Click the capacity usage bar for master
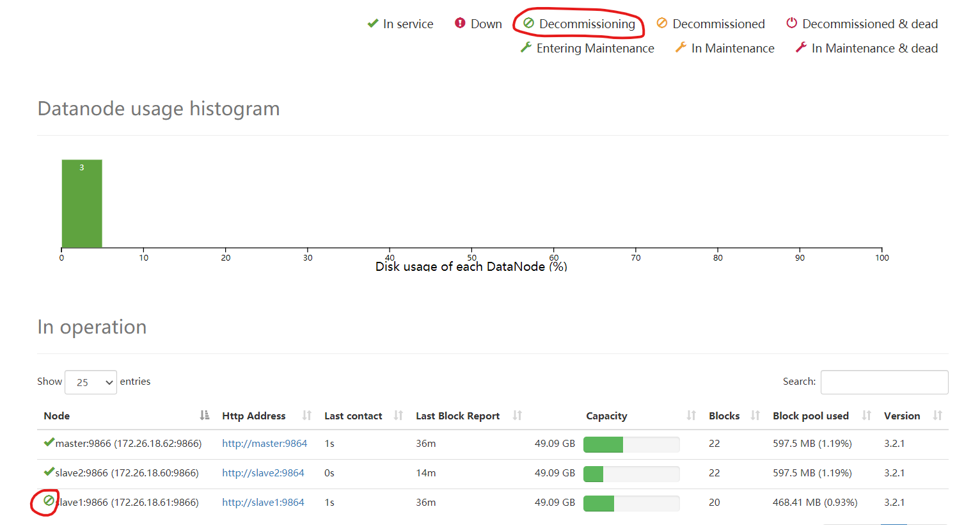The image size is (980, 525). pyautogui.click(x=631, y=444)
